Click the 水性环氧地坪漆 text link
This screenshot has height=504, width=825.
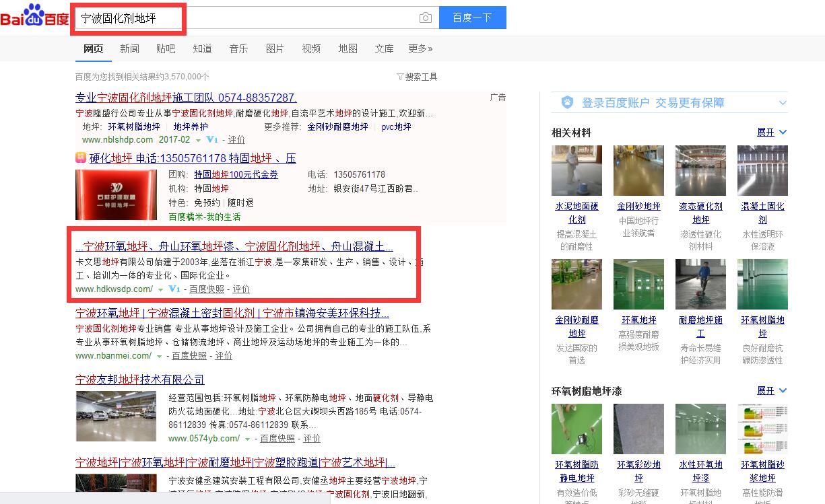(x=700, y=472)
